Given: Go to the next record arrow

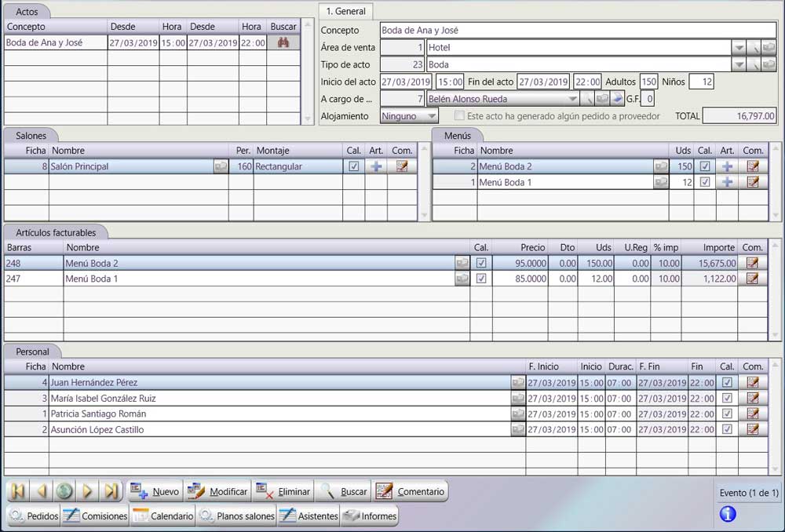Looking at the screenshot, I should [88, 492].
